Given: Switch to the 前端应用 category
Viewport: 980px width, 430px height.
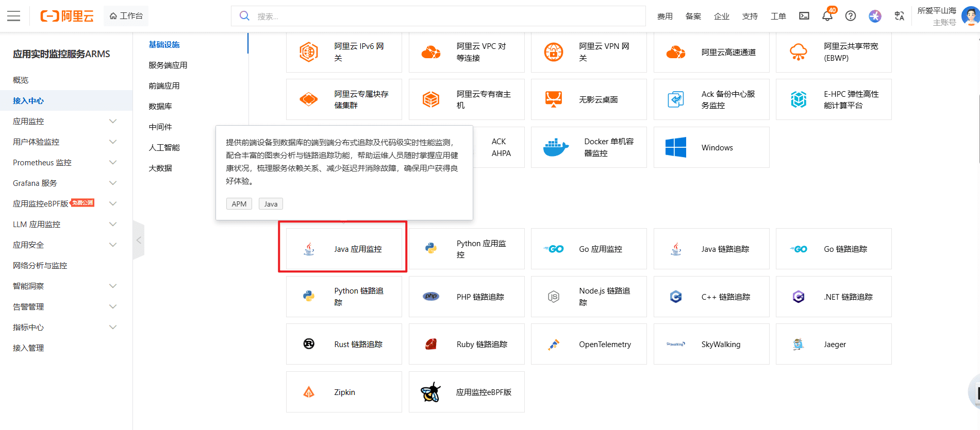Looking at the screenshot, I should 164,85.
